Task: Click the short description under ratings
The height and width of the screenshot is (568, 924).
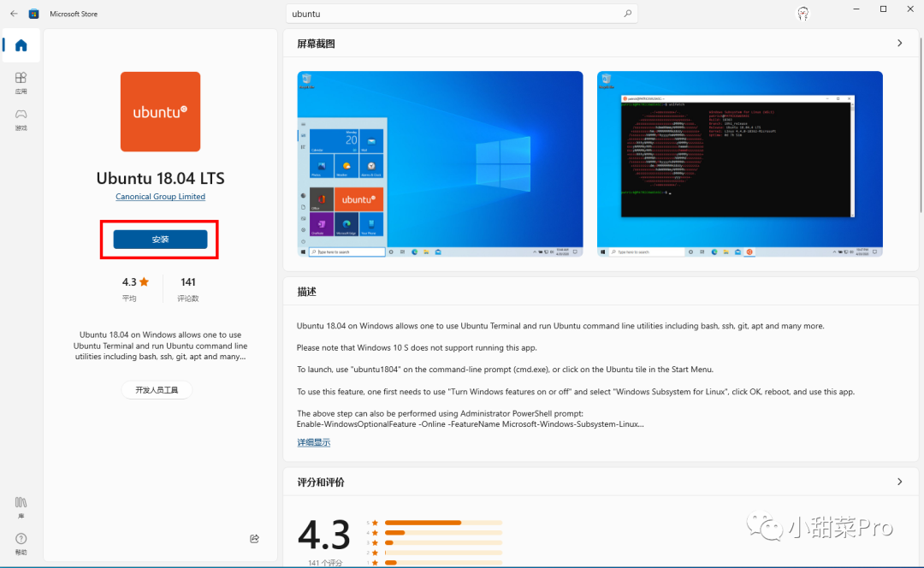Action: [160, 346]
